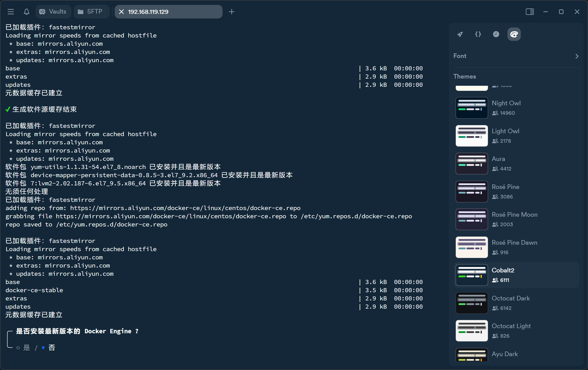Click the Night Owl user count 14960
Image resolution: width=588 pixels, height=370 pixels.
pos(507,113)
